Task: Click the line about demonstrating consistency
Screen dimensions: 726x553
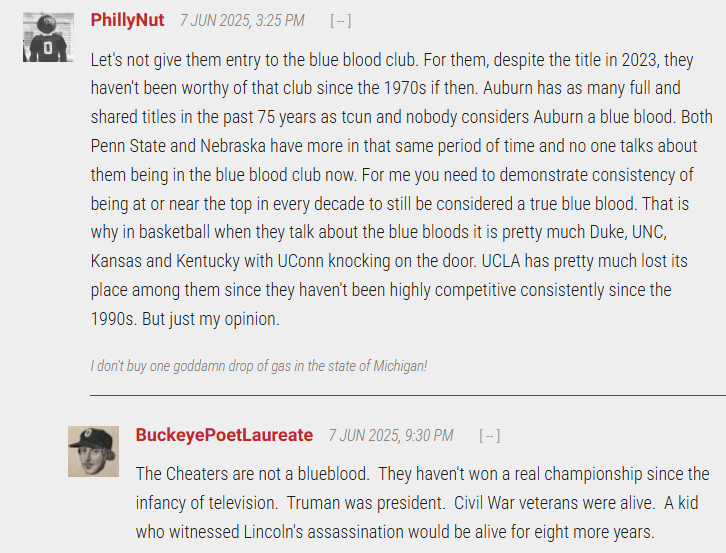Action: tap(392, 175)
